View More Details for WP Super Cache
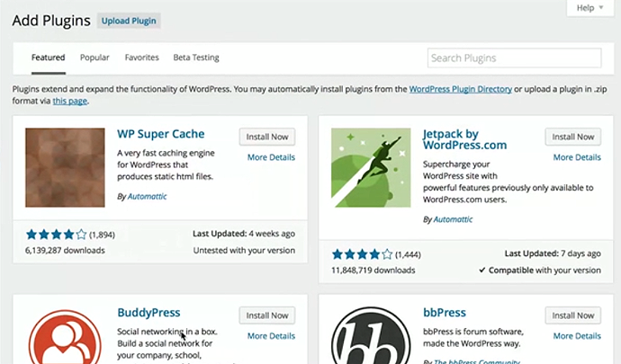621x364 pixels. click(x=271, y=157)
